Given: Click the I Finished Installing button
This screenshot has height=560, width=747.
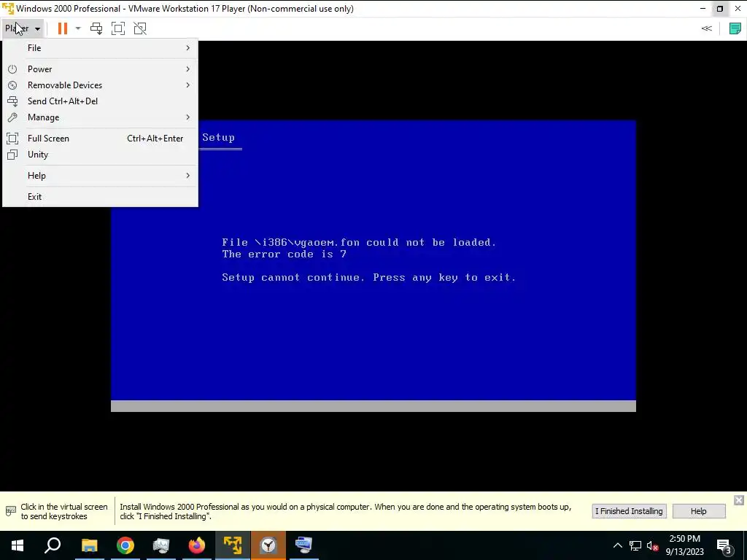Looking at the screenshot, I should coord(629,511).
